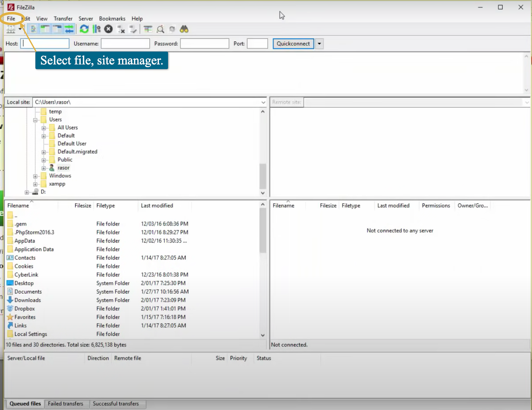Expand the All Users folder node

pyautogui.click(x=44, y=128)
